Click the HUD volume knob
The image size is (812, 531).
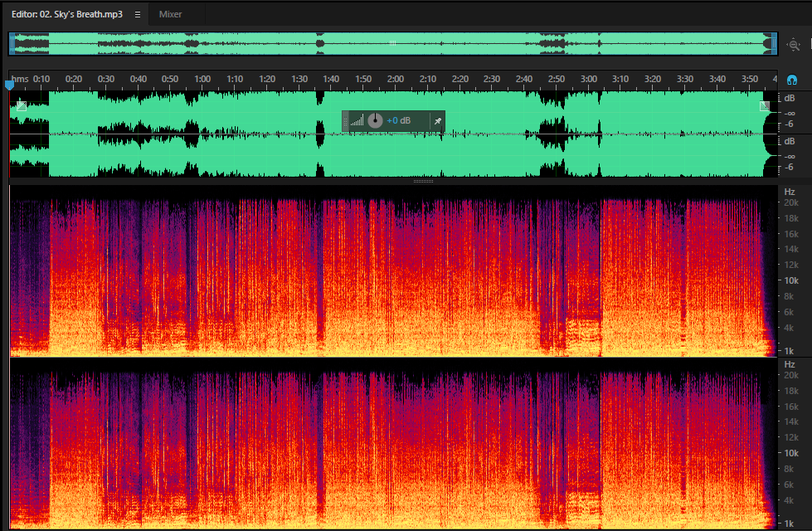(375, 120)
